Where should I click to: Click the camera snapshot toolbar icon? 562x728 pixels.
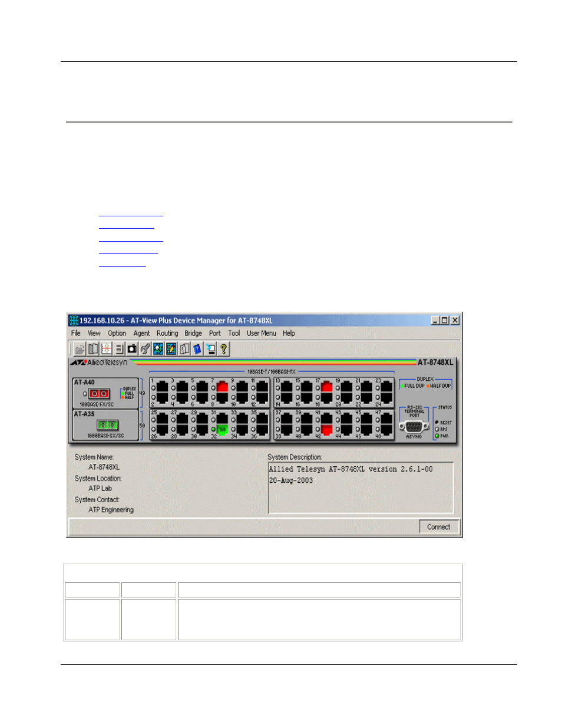click(132, 349)
